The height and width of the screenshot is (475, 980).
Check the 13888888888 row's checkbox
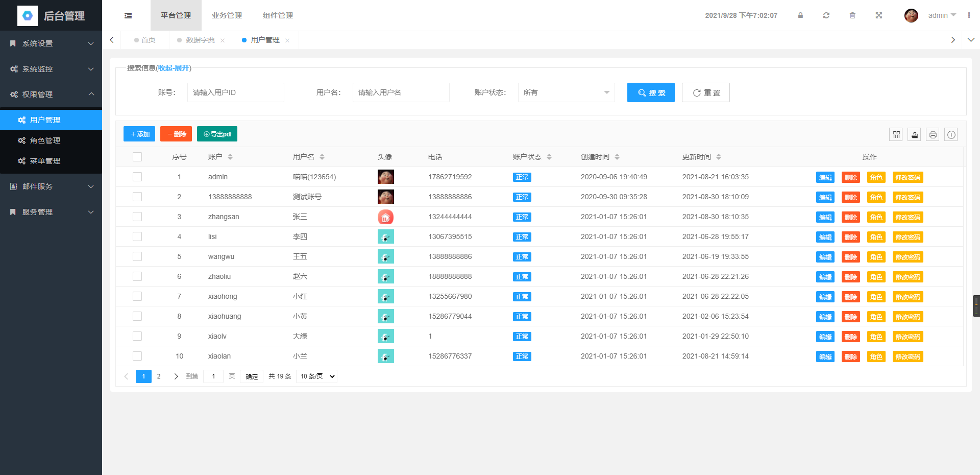pyautogui.click(x=137, y=197)
